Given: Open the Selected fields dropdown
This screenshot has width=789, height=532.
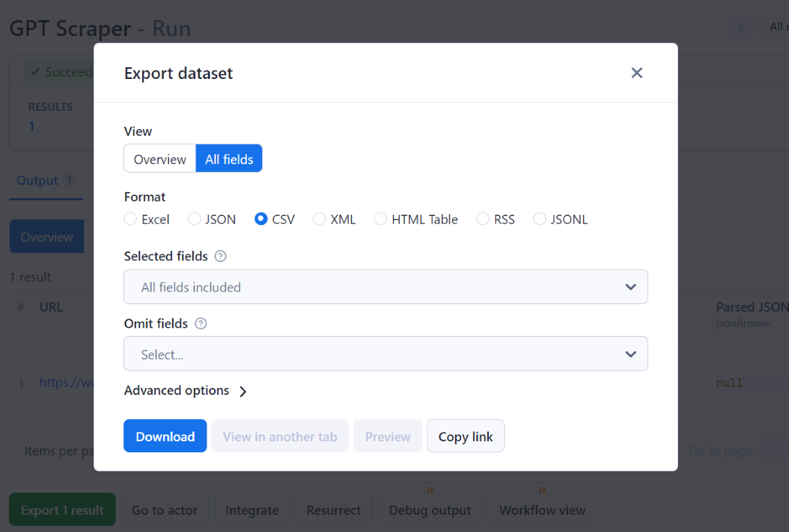Looking at the screenshot, I should (385, 286).
